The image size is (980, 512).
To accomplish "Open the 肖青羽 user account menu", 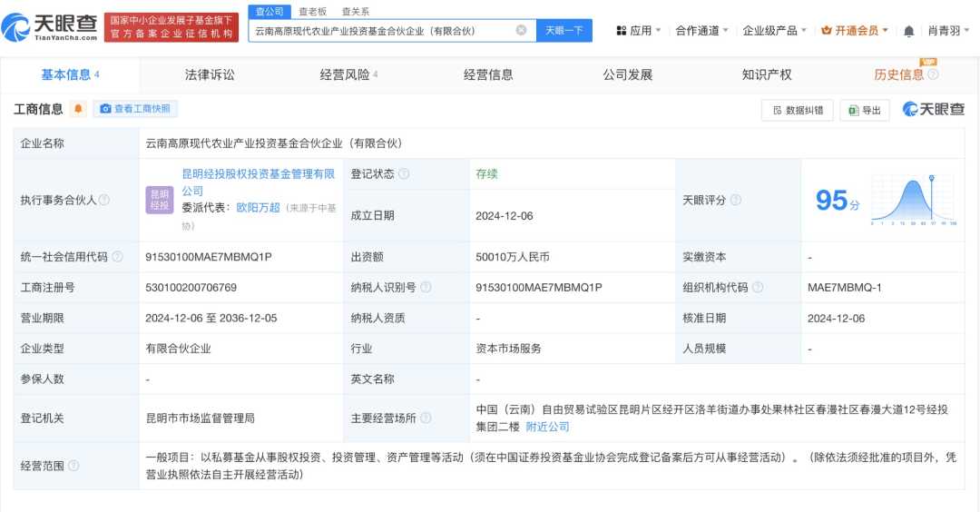I will (948, 31).
